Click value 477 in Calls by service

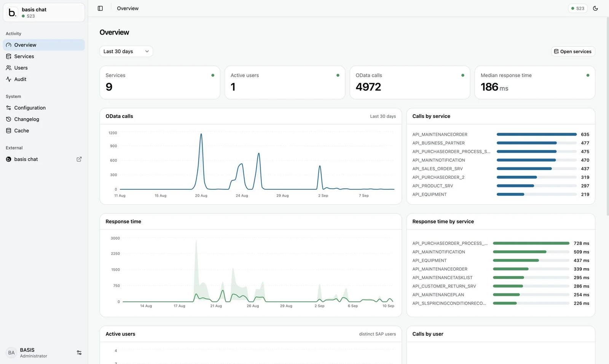(x=585, y=143)
